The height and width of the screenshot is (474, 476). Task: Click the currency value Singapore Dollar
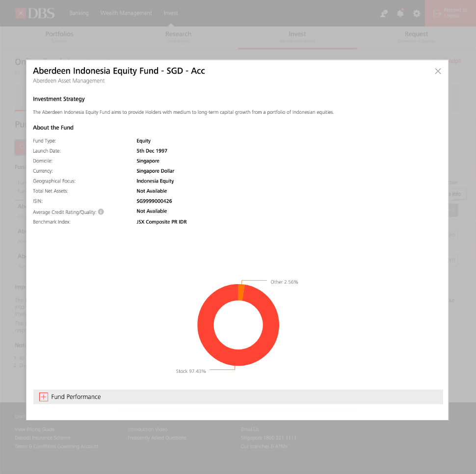[156, 171]
